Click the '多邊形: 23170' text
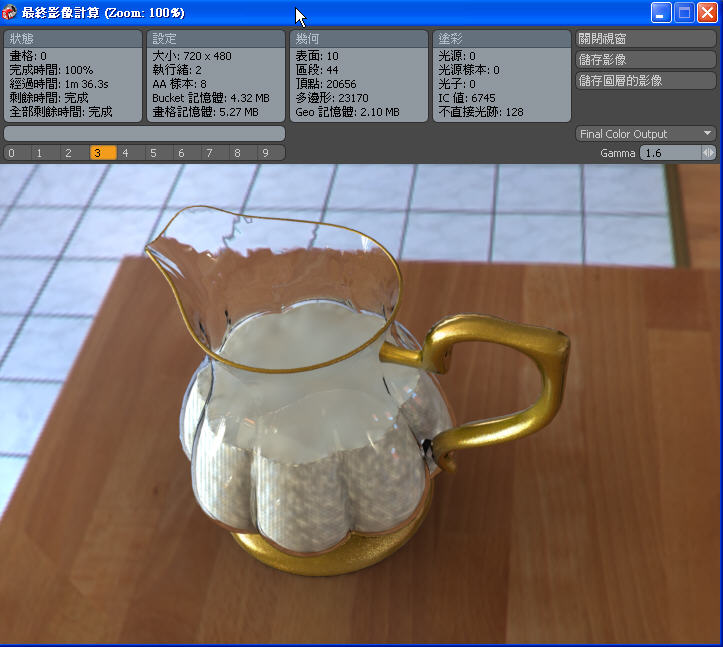This screenshot has height=647, width=723. [332, 98]
